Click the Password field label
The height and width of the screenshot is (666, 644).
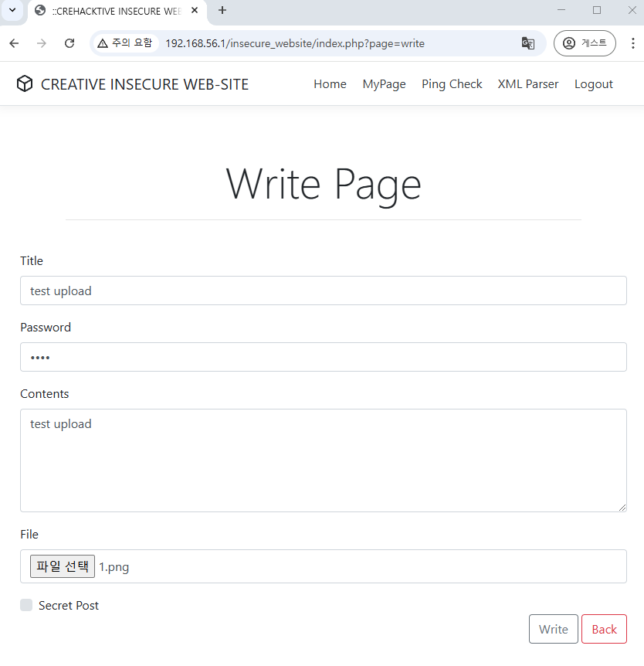pos(46,328)
